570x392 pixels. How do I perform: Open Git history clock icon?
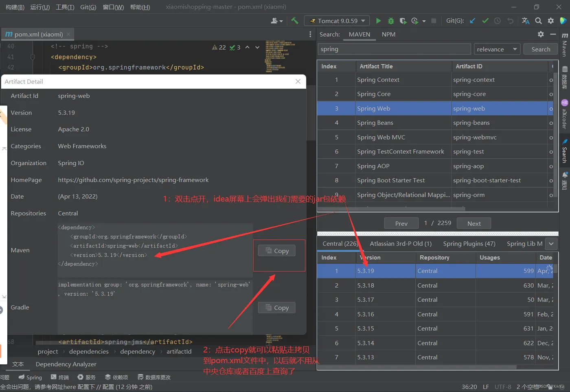498,21
